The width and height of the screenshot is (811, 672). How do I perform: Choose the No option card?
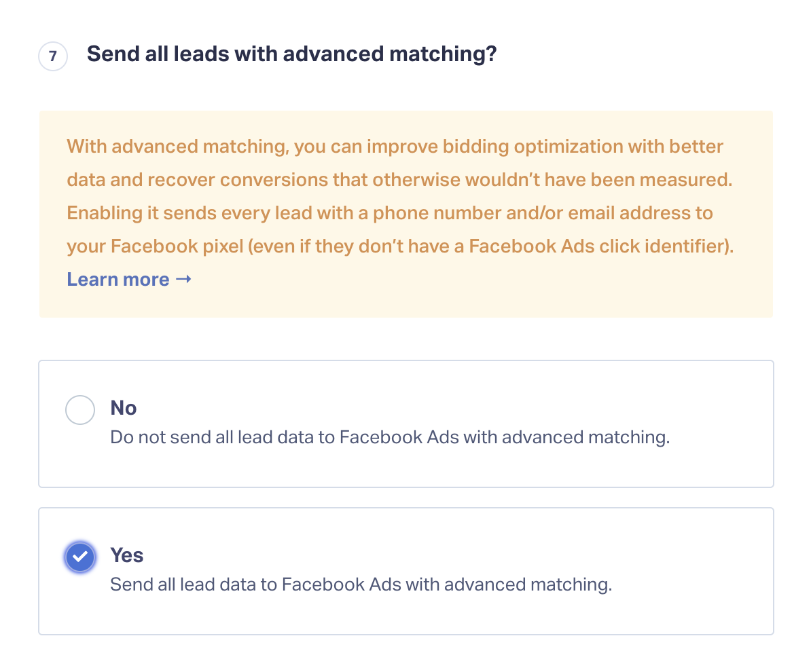pos(405,423)
